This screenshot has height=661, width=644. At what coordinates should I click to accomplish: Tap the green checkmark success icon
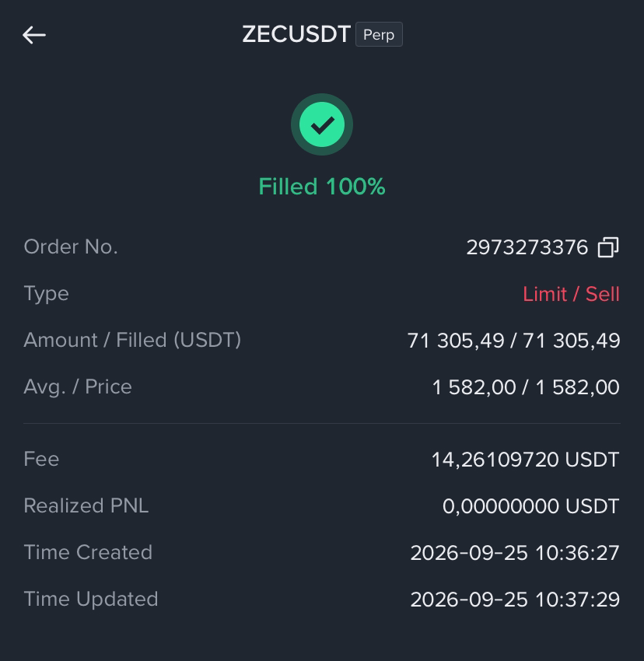point(322,124)
